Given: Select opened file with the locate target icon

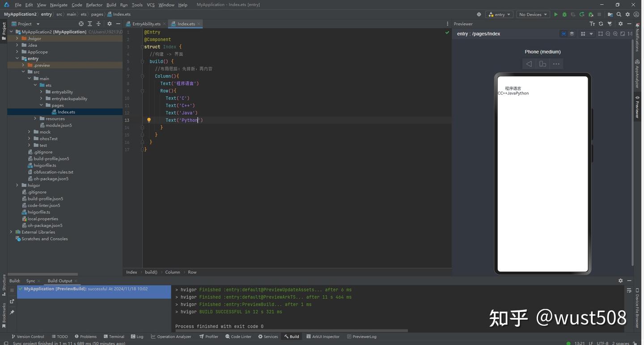Looking at the screenshot, I should pyautogui.click(x=81, y=24).
